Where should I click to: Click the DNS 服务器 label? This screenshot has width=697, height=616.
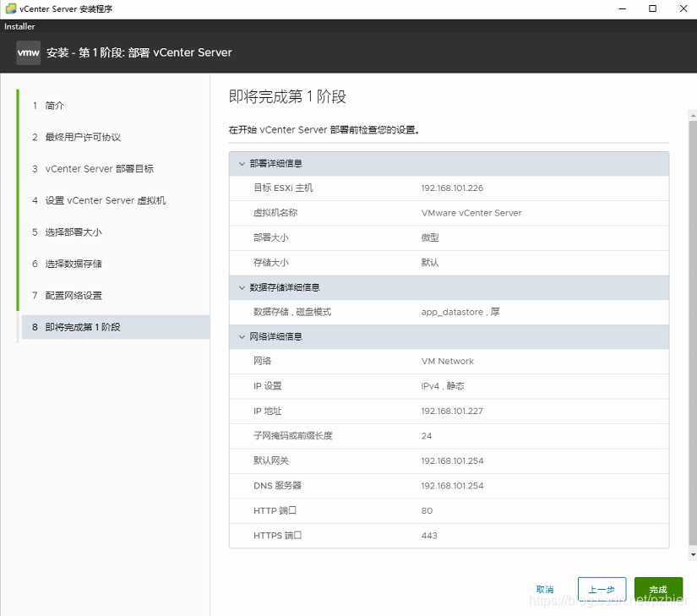277,486
